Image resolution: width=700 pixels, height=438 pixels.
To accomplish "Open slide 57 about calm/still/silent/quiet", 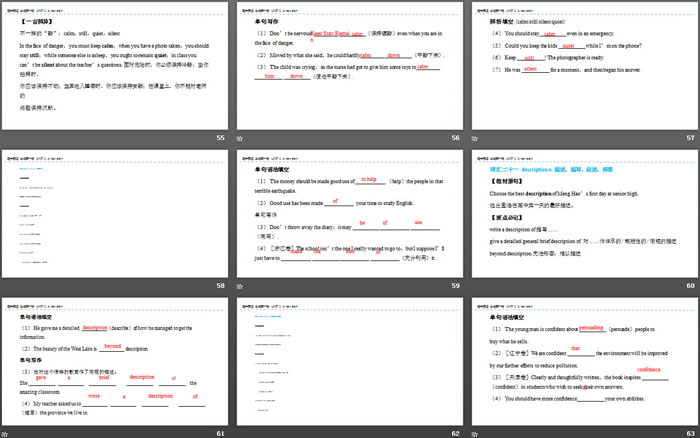I will [x=583, y=70].
